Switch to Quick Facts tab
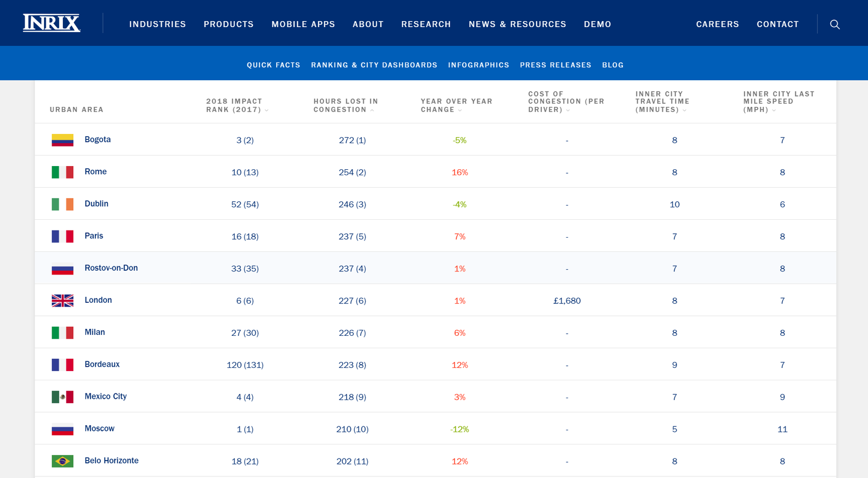 pos(273,65)
